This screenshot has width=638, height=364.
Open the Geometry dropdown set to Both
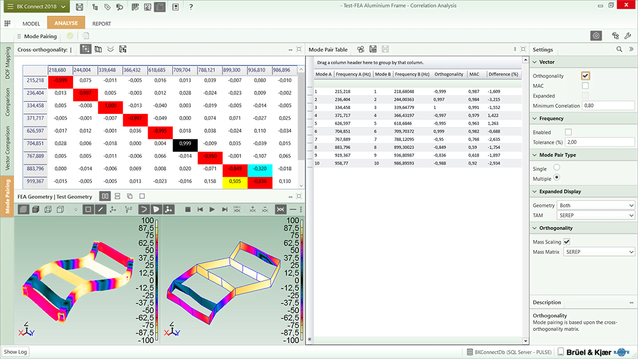click(596, 205)
